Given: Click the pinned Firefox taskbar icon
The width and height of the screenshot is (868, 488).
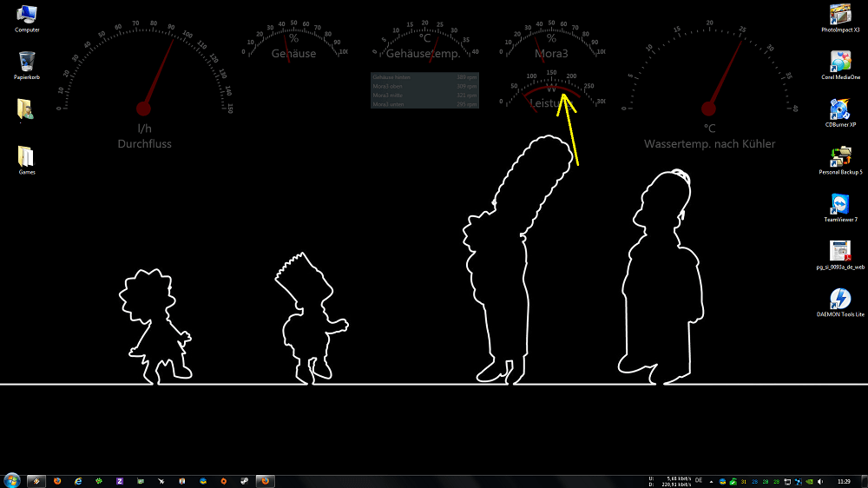Looking at the screenshot, I should click(x=57, y=481).
